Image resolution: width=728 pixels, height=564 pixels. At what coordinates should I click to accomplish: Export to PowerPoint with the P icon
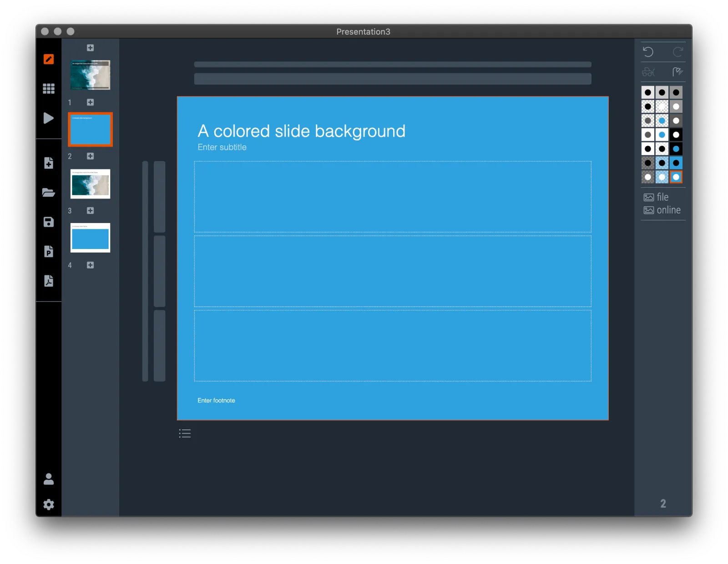point(49,251)
